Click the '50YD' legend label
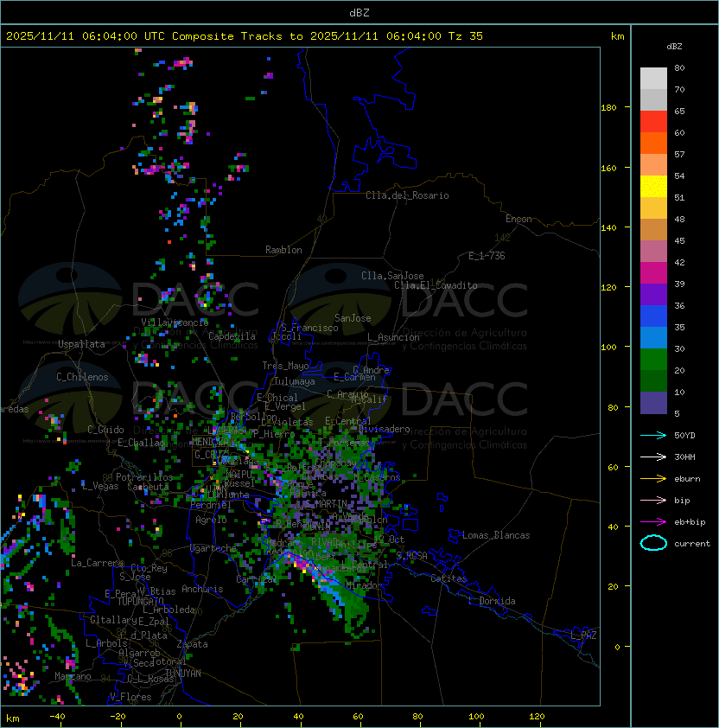Image resolution: width=719 pixels, height=728 pixels. coord(684,435)
